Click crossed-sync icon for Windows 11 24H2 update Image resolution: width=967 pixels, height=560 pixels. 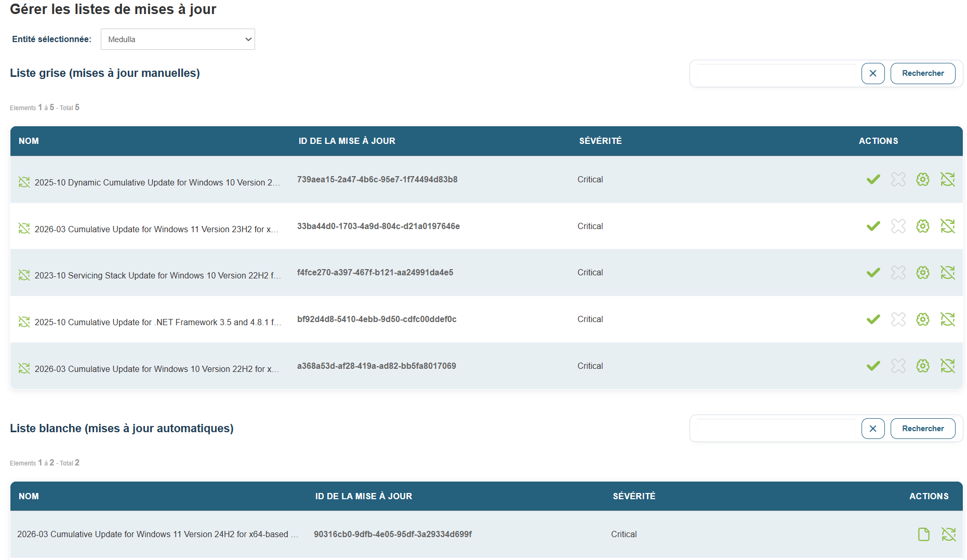click(948, 534)
